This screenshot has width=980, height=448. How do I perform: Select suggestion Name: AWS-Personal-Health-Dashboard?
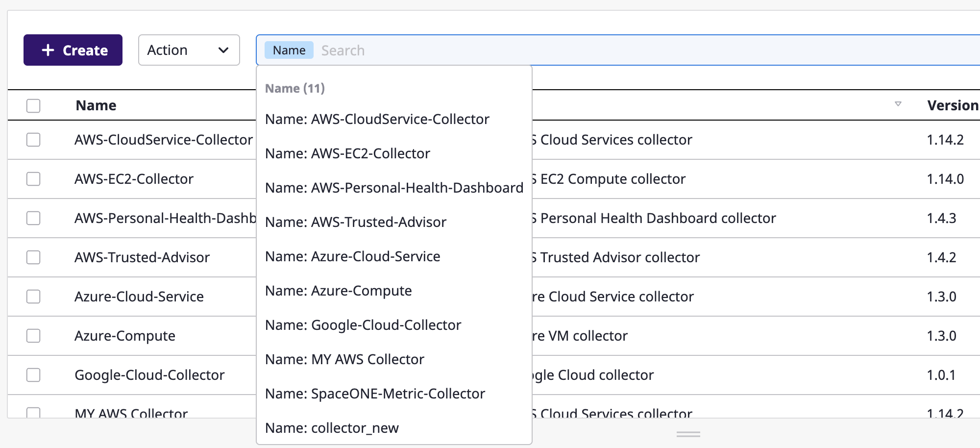coord(394,188)
